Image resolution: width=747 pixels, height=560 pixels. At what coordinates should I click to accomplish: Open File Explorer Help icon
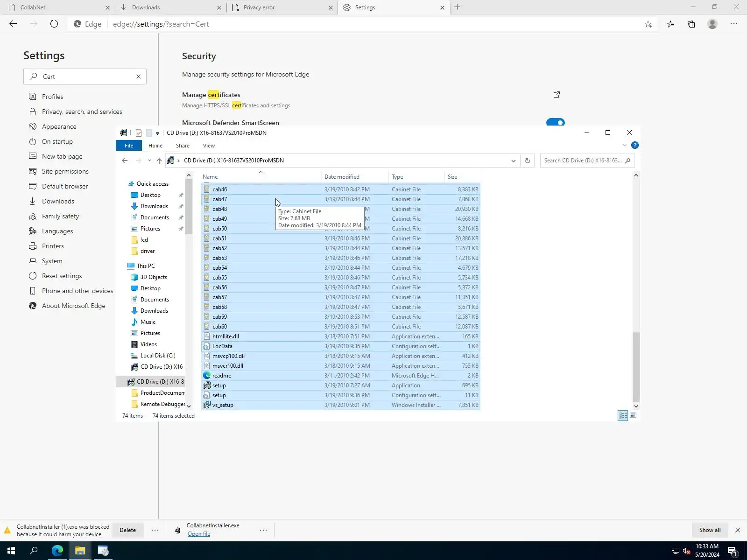coord(635,146)
